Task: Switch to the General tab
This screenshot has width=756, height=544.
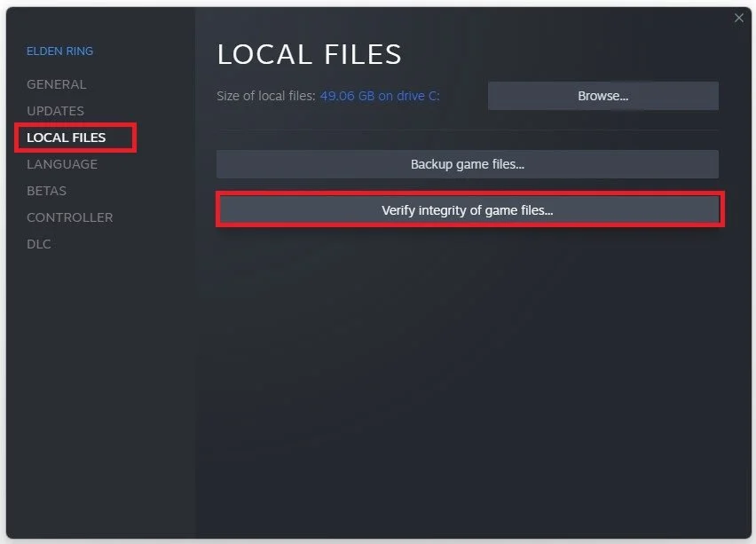Action: coord(57,84)
